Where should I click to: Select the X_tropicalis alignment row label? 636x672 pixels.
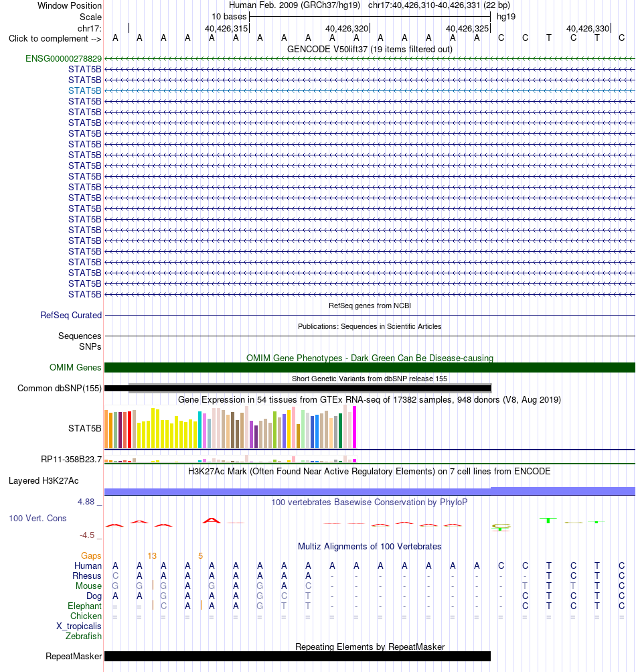(x=79, y=626)
